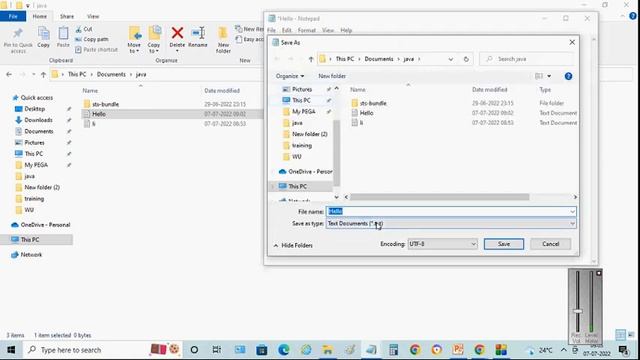Click the Copy path command

[x=92, y=39]
